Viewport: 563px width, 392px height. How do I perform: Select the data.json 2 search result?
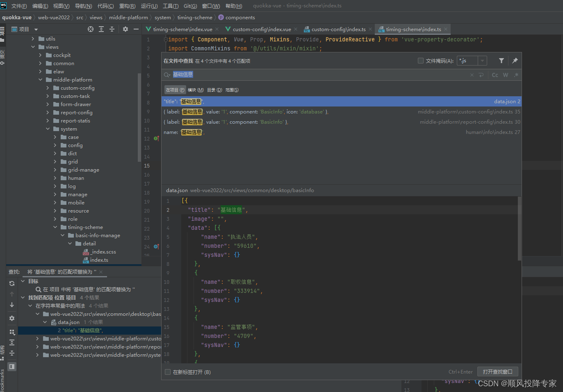coord(342,102)
